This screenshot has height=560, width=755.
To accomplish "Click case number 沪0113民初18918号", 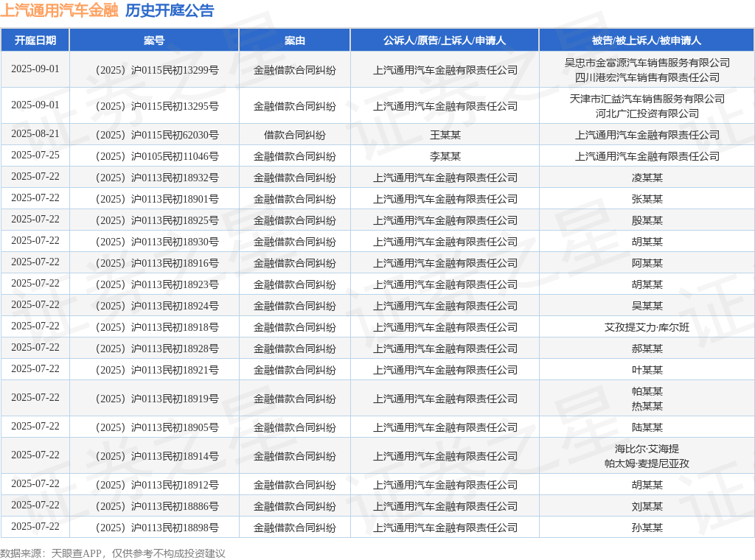I will (157, 327).
